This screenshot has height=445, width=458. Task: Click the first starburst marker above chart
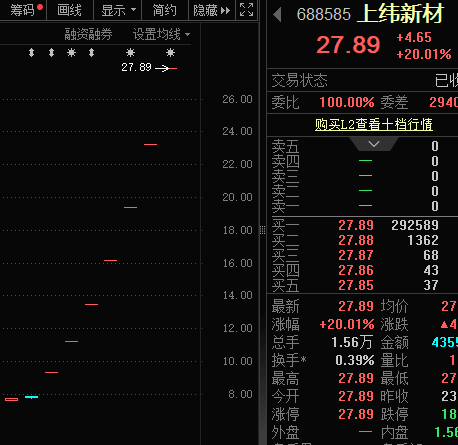pyautogui.click(x=71, y=53)
